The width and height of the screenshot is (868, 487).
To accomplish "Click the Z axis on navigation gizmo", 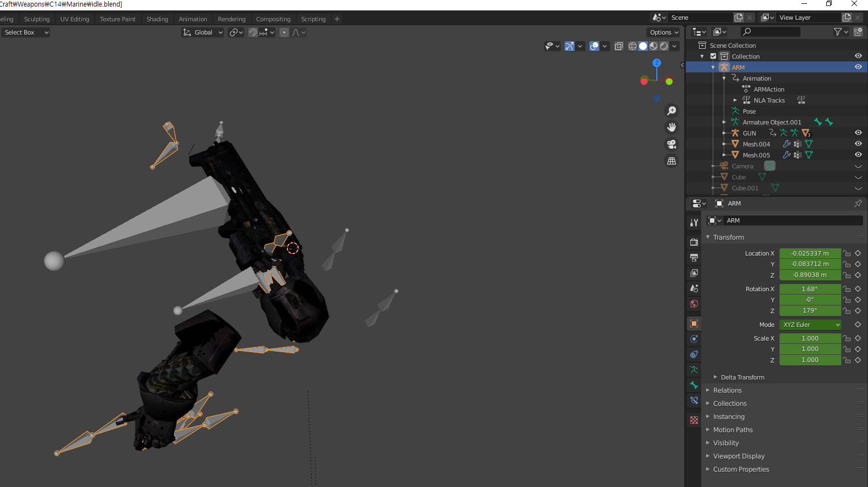I will [657, 63].
